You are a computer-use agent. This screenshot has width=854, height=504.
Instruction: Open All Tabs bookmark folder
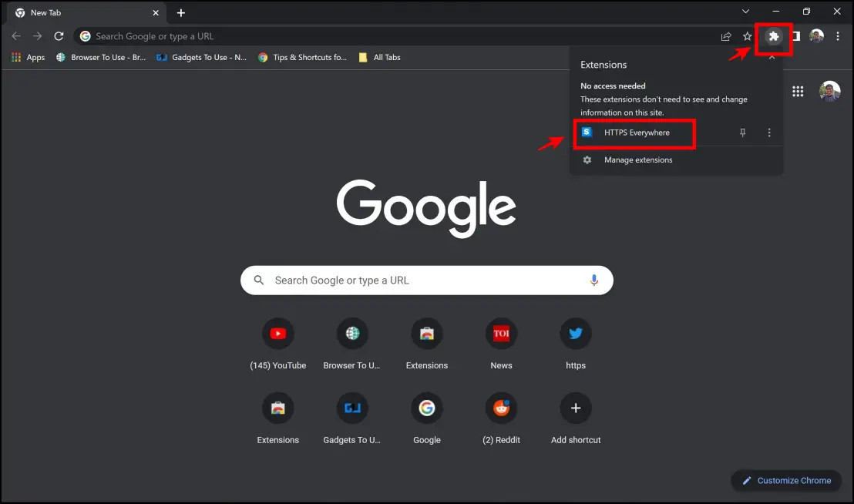pos(380,57)
